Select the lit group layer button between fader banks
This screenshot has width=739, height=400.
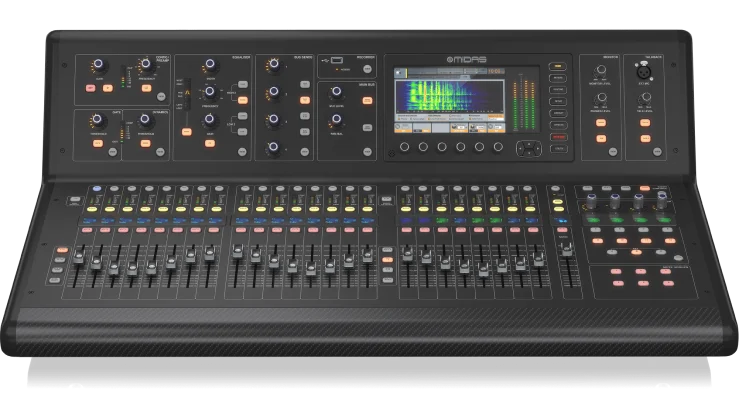pyautogui.click(x=387, y=260)
